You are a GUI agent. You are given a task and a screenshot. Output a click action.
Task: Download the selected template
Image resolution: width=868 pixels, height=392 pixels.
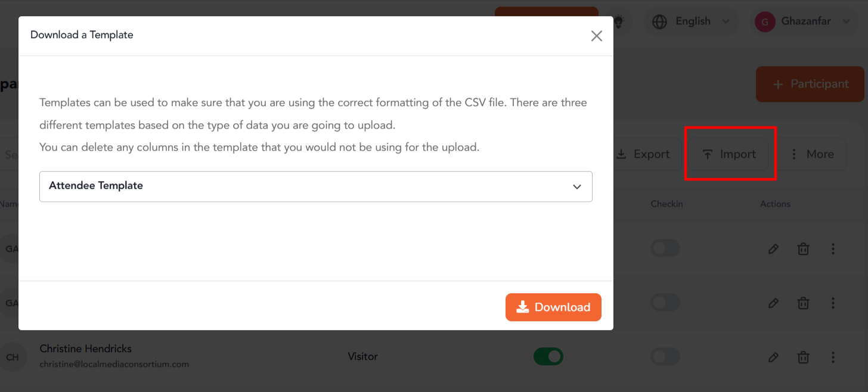(x=553, y=307)
